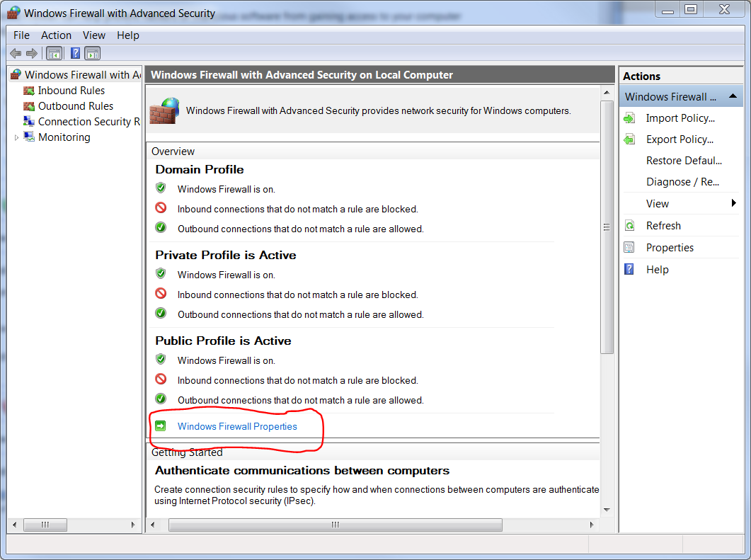Screen dimensions: 751x560
Task: Click the Public Profile firewall-on shield icon
Action: coord(161,359)
